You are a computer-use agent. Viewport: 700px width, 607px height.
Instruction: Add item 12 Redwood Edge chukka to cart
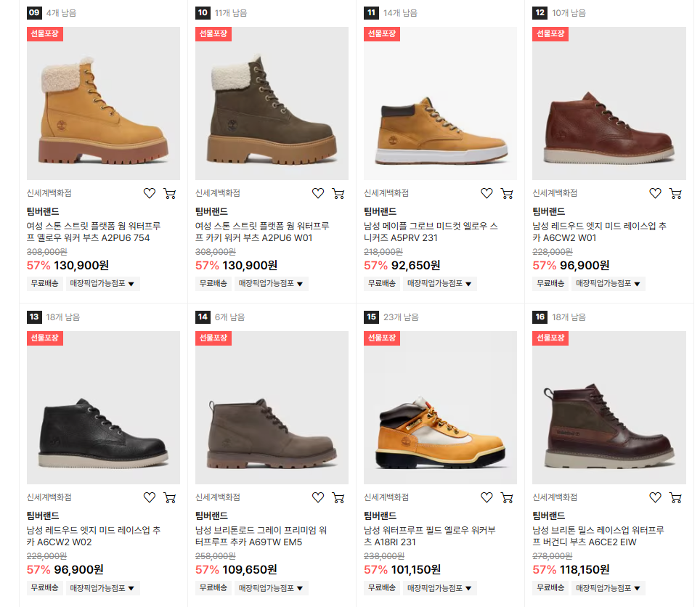(675, 193)
